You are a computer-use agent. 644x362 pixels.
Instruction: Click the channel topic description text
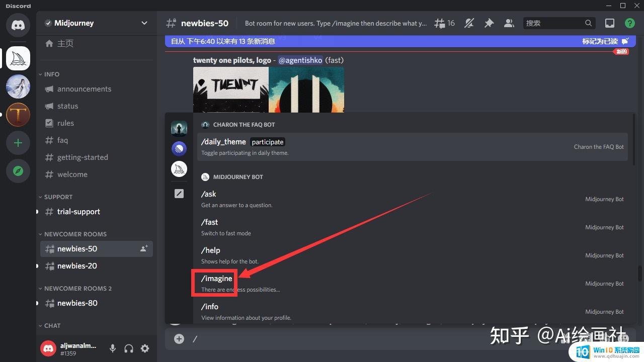pos(336,23)
